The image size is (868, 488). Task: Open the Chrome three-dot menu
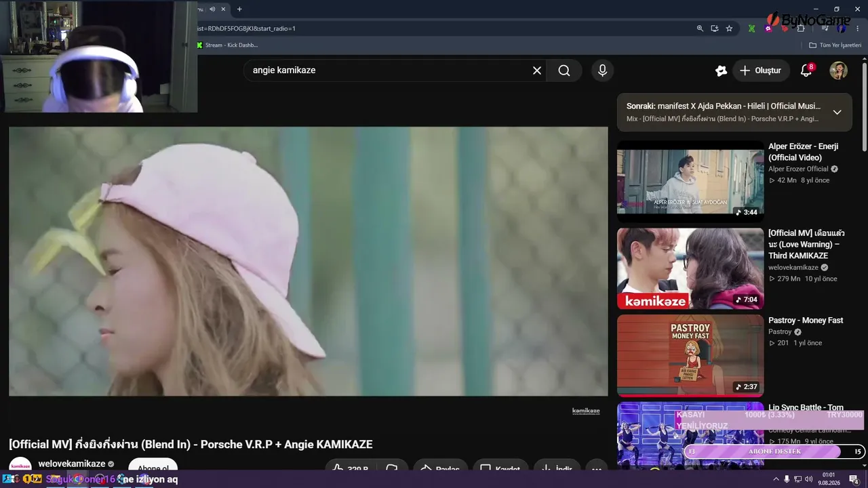857,28
